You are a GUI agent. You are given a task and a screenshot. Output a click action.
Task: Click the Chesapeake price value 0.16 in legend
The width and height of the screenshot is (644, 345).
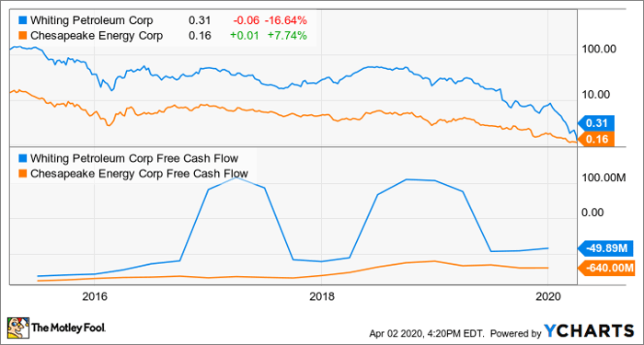pos(200,36)
